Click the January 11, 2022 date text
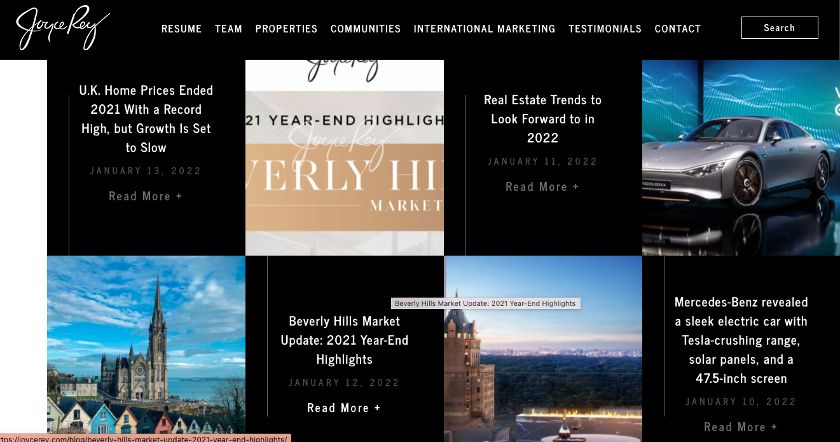This screenshot has width=840, height=442. tap(542, 161)
